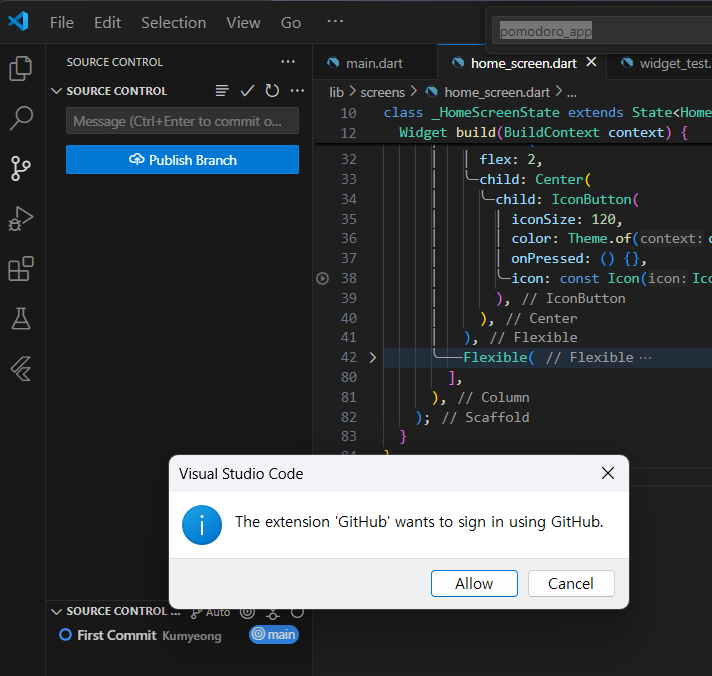712x676 pixels.
Task: Click the lib breadcrumb segment
Action: [x=336, y=92]
